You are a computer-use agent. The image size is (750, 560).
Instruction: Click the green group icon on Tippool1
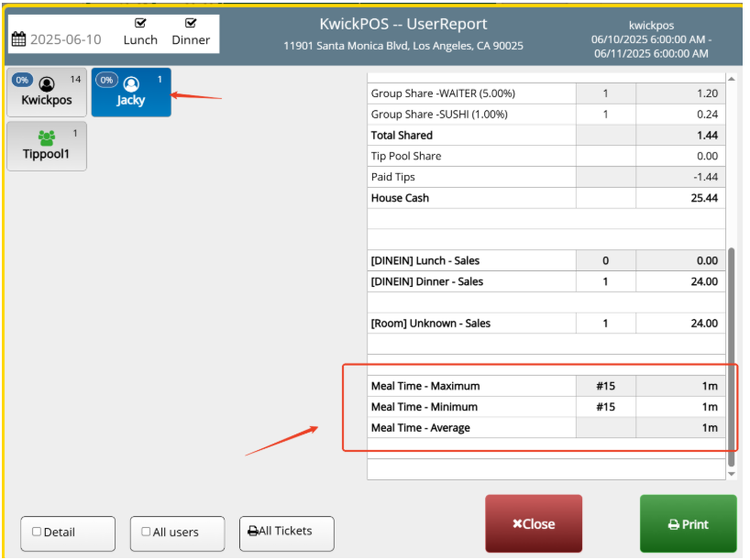tap(47, 137)
